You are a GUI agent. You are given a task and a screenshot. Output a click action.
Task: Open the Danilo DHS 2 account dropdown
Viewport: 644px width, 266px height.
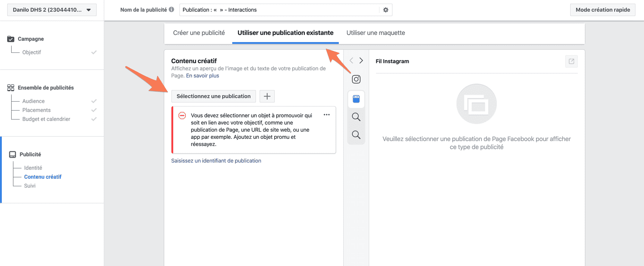[52, 10]
